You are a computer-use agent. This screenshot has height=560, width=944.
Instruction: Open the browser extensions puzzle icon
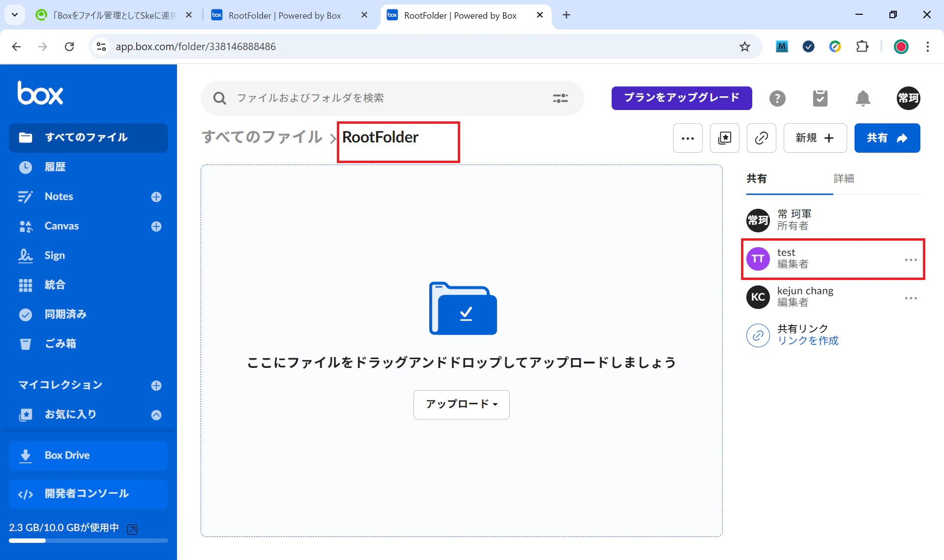click(x=862, y=47)
